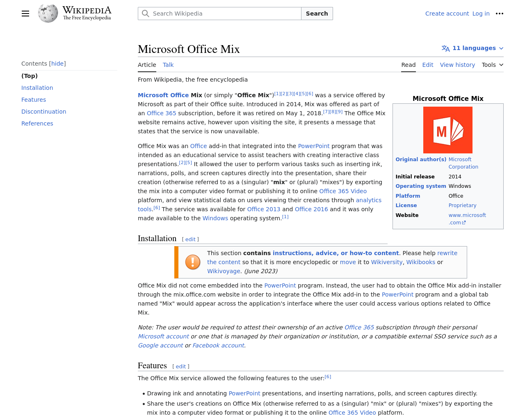525x420 pixels.
Task: Open Proprietary infobox link
Action: [462, 205]
